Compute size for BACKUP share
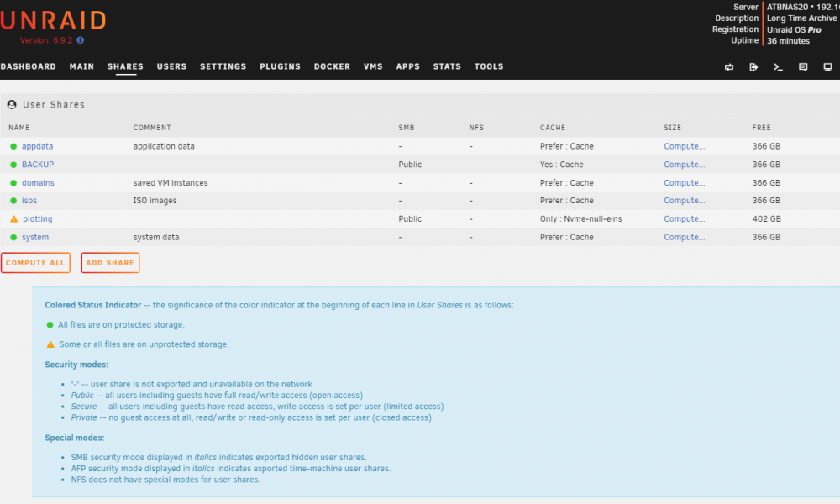Screen dimensions: 840x504 coord(684,165)
